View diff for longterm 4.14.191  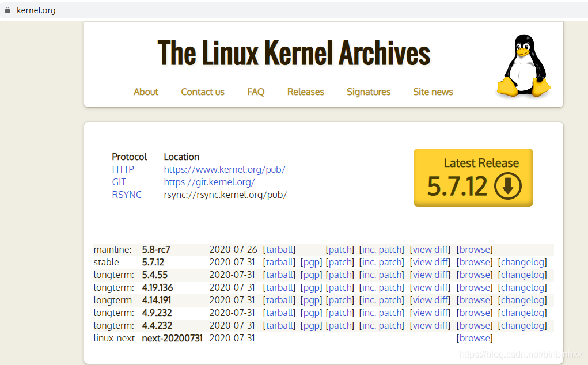[430, 301]
